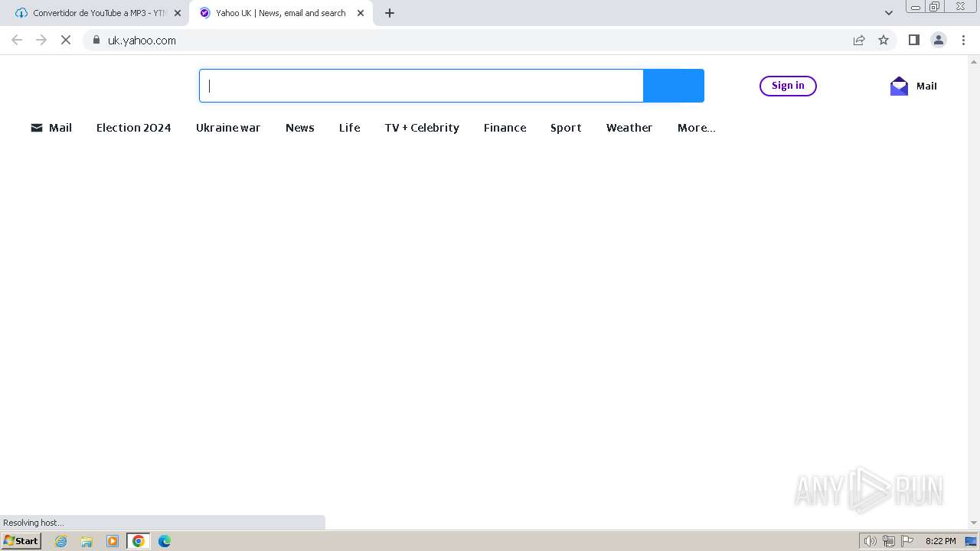980x551 pixels.
Task: Open the Finance section
Action: tap(505, 128)
